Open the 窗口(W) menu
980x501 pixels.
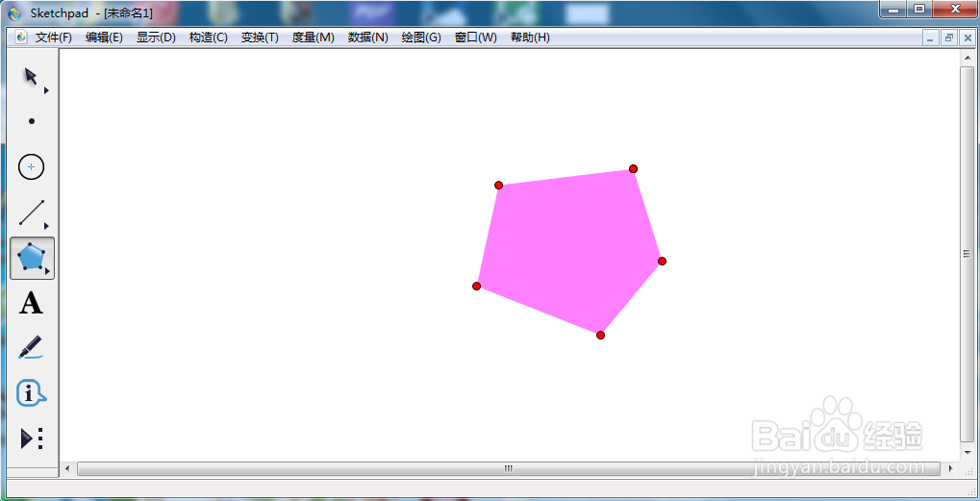(476, 38)
